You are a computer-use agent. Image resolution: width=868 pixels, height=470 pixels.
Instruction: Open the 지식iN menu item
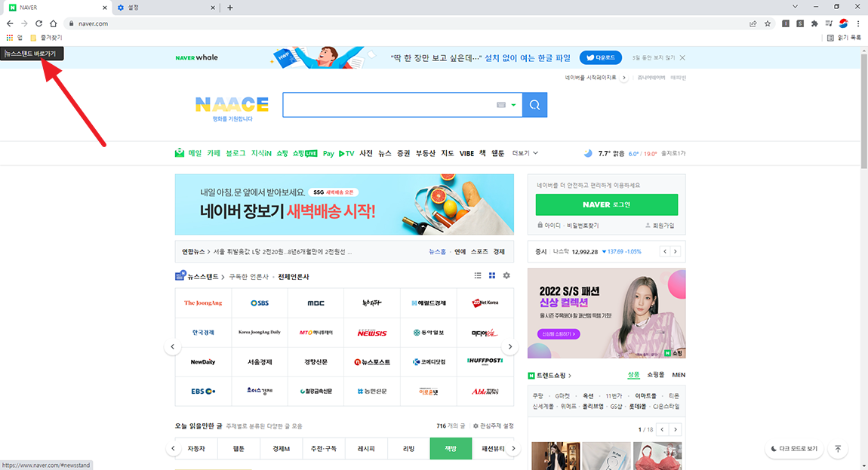pos(261,153)
